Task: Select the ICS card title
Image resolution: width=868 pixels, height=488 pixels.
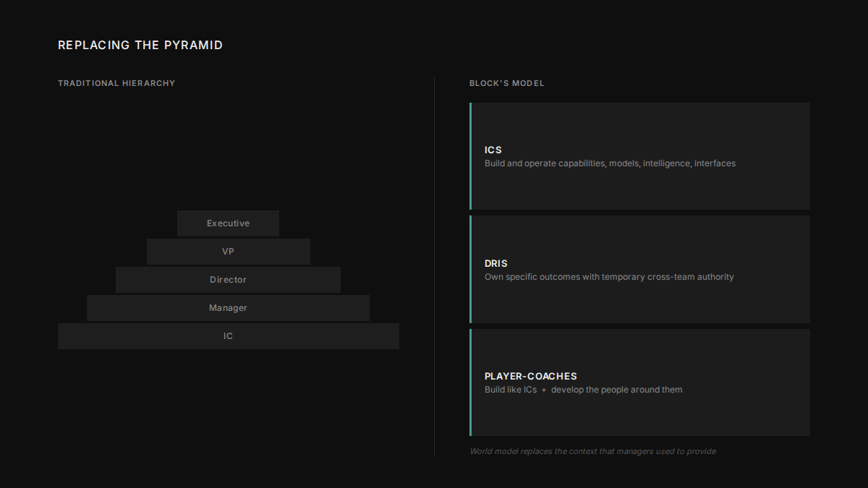Action: (493, 150)
